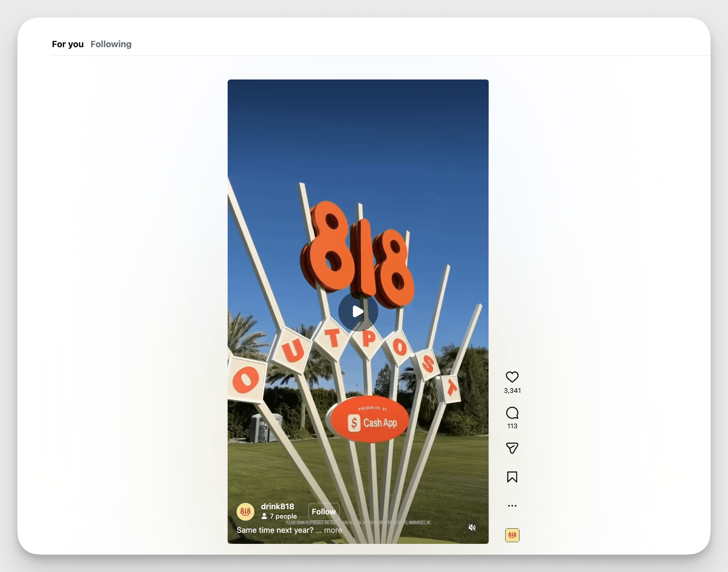Share the reel with the paper plane icon

click(512, 448)
